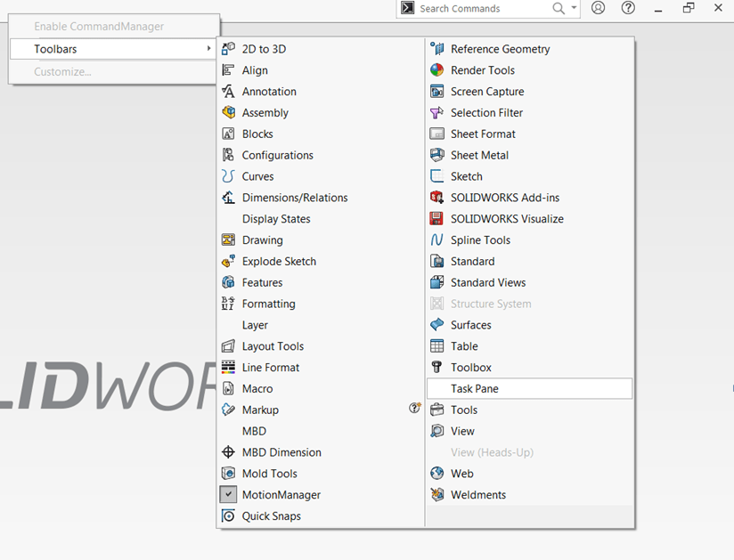Click the Screen Capture icon
The height and width of the screenshot is (560, 734).
(x=436, y=91)
